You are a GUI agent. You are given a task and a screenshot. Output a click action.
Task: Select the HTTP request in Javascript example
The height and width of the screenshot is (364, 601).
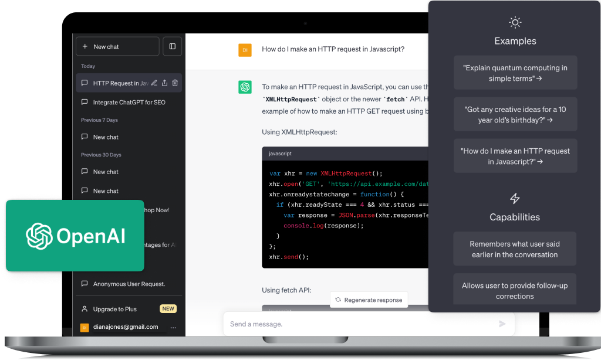[x=515, y=156]
